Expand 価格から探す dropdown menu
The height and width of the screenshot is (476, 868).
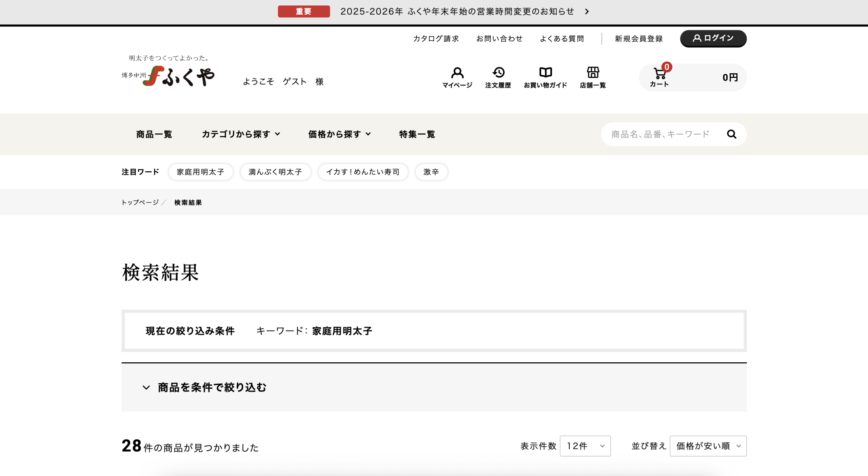coord(339,134)
